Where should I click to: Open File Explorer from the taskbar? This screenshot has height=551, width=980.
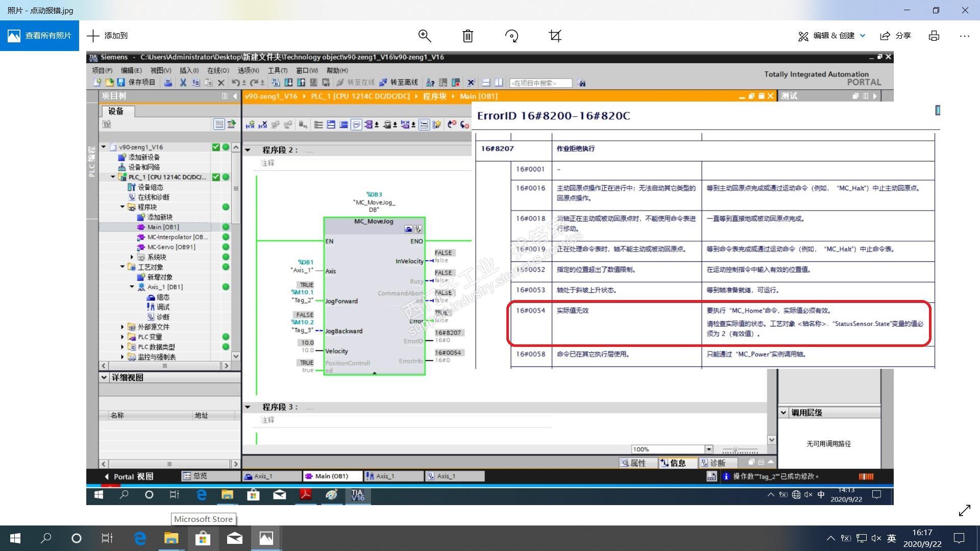pyautogui.click(x=171, y=538)
